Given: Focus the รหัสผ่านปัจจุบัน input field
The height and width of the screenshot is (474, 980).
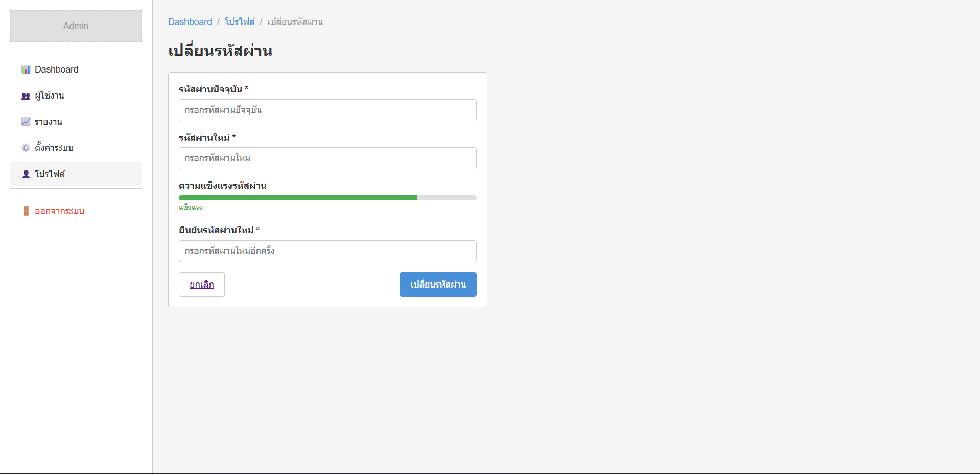Looking at the screenshot, I should [x=328, y=110].
